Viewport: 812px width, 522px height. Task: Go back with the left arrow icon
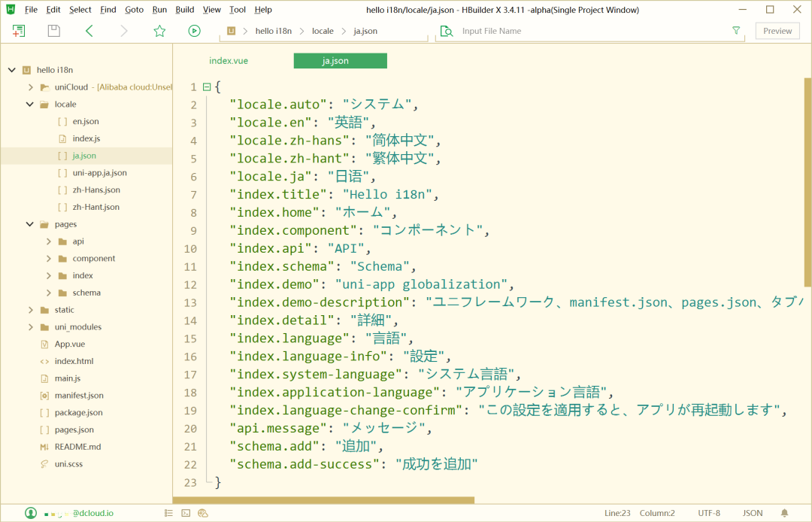(89, 31)
